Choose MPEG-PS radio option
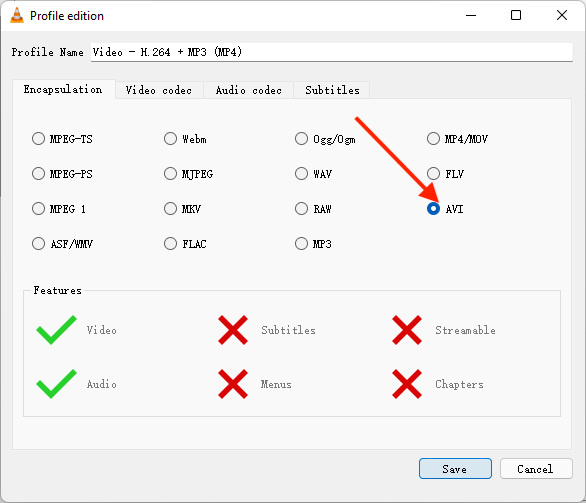586x503 pixels. coord(38,173)
